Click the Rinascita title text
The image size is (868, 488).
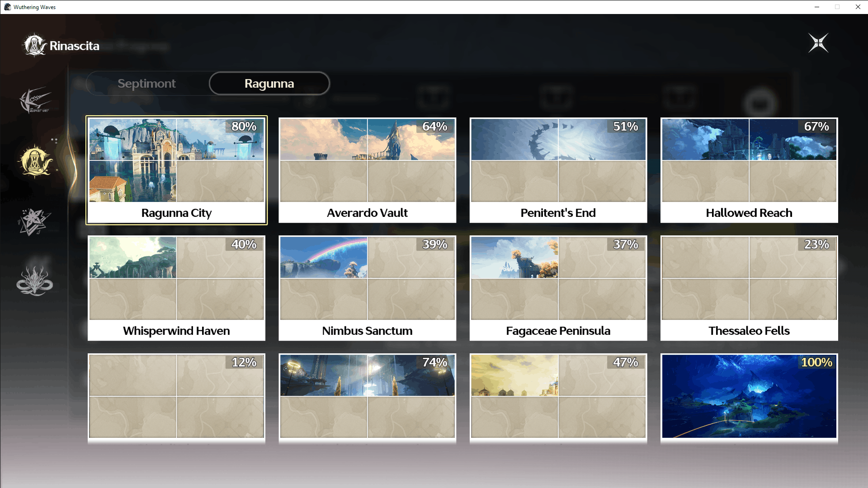tap(75, 46)
